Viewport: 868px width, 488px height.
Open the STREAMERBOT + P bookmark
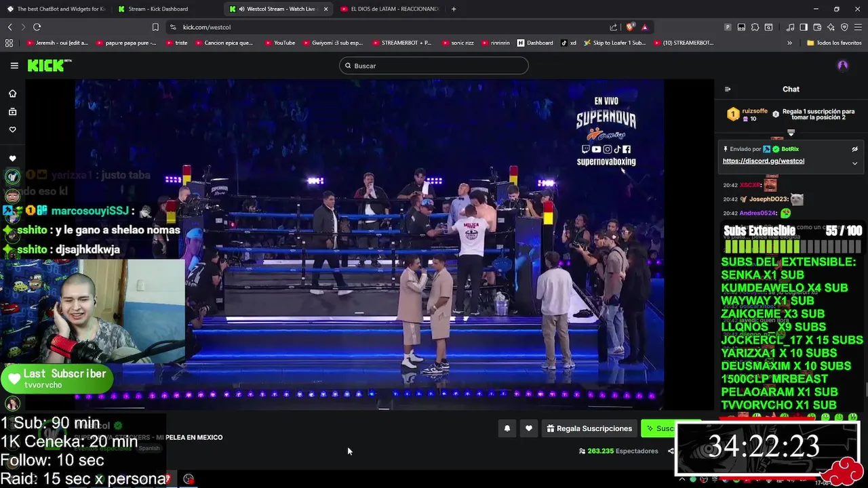[x=401, y=43]
